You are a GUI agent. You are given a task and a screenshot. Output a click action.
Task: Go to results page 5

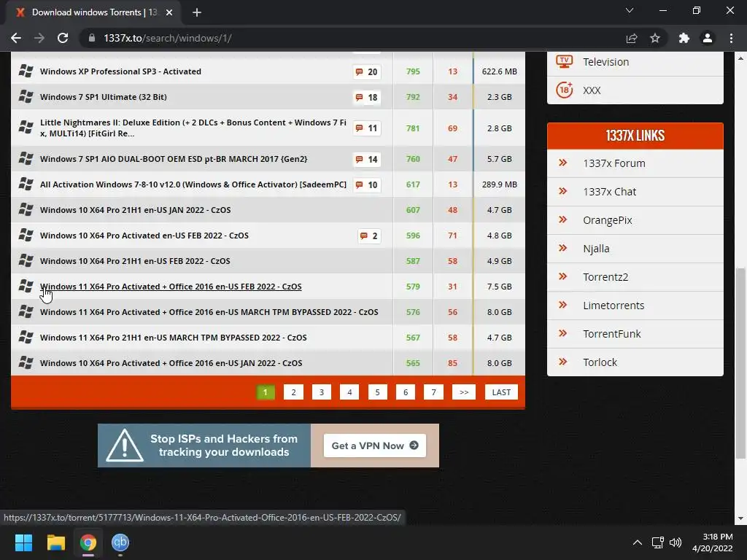[x=377, y=392]
